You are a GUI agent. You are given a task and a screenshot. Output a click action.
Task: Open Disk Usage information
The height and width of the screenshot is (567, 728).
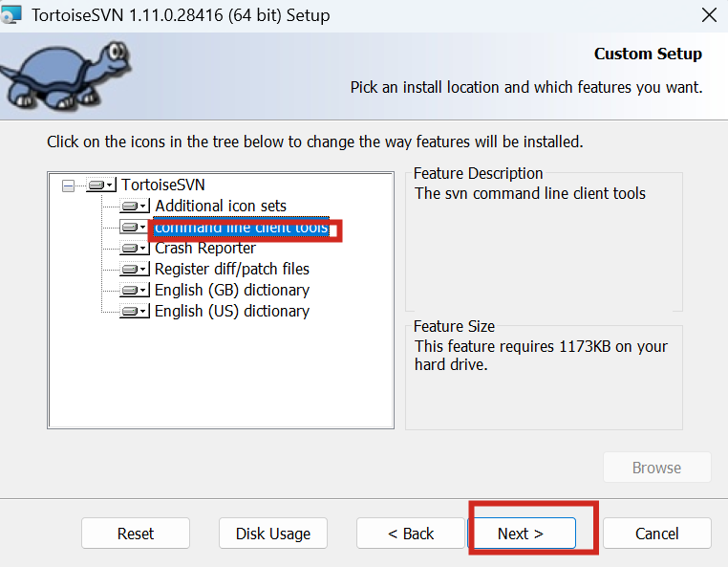[x=273, y=534]
